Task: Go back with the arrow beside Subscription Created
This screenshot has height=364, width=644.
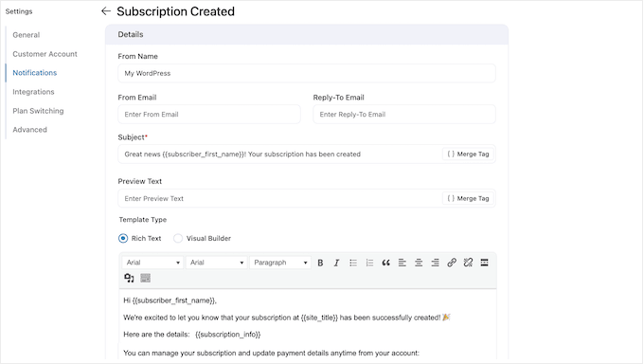Action: (x=106, y=11)
